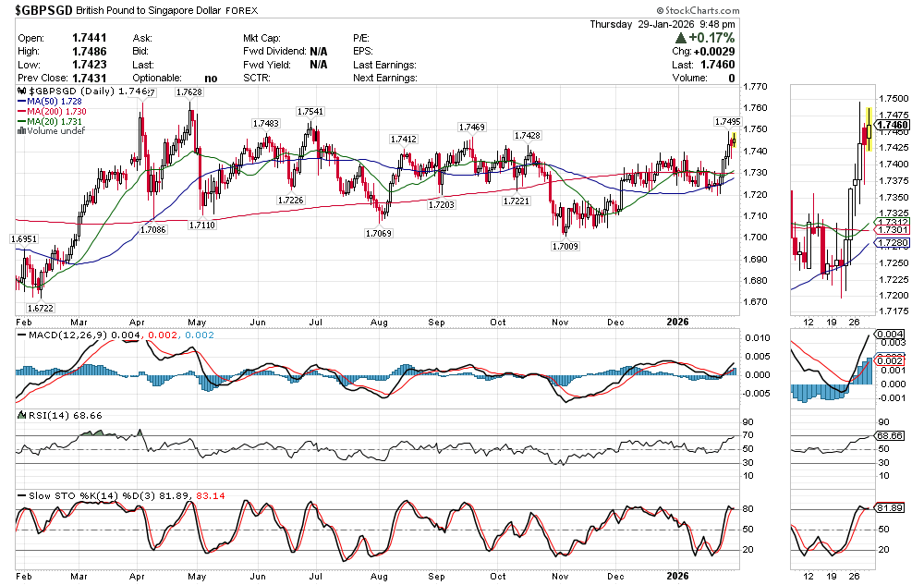
Task: Click the 81.89 stochastic value tag
Action: tap(894, 508)
